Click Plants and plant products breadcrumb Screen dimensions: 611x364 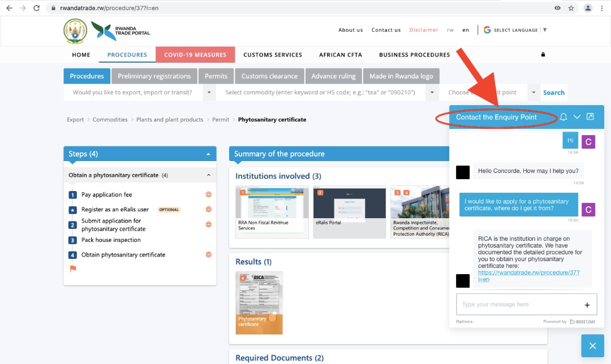tap(170, 119)
